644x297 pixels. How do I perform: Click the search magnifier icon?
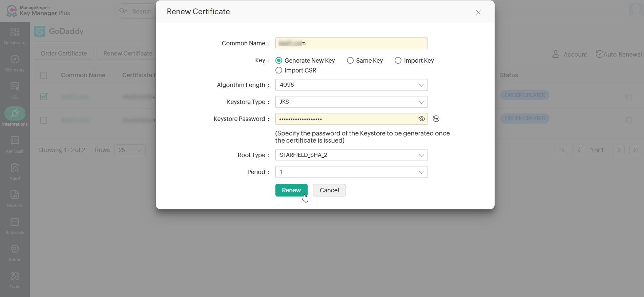(123, 11)
